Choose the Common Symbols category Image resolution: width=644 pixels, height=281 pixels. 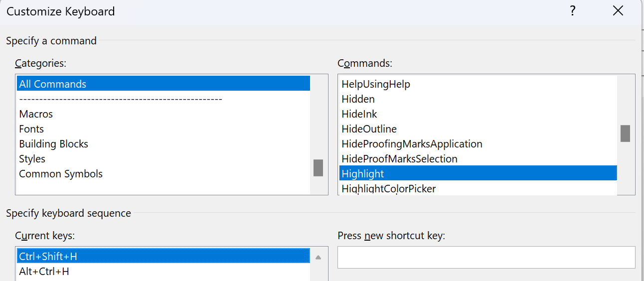pos(61,174)
